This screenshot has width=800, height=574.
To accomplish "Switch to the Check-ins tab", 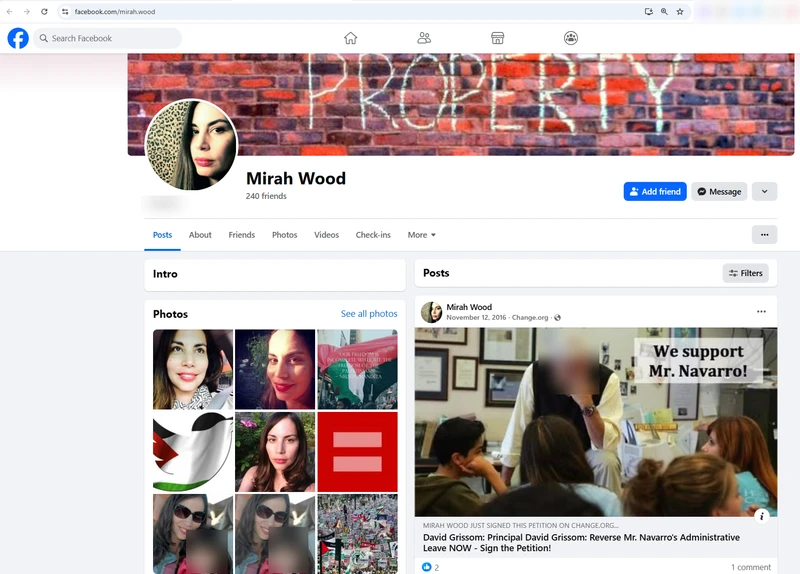I will coord(373,235).
